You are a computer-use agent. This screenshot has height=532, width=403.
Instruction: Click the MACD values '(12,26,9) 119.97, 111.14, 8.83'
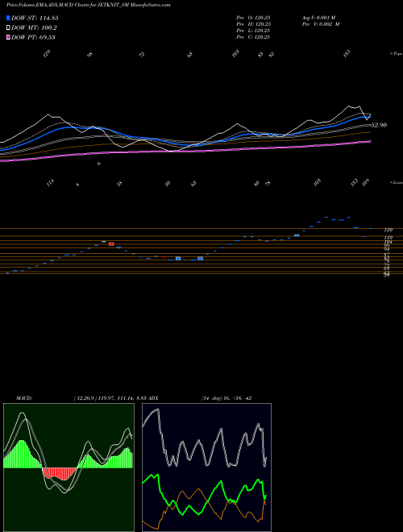(110, 398)
